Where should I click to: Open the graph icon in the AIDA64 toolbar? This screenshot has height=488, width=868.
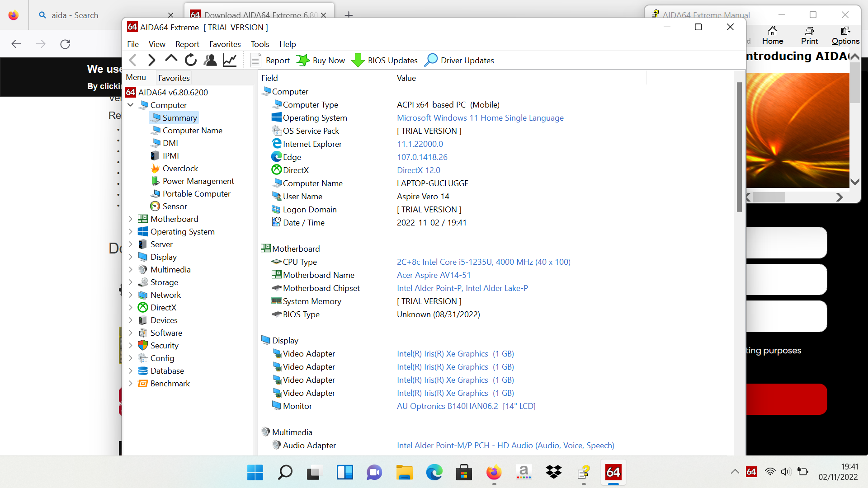[230, 60]
